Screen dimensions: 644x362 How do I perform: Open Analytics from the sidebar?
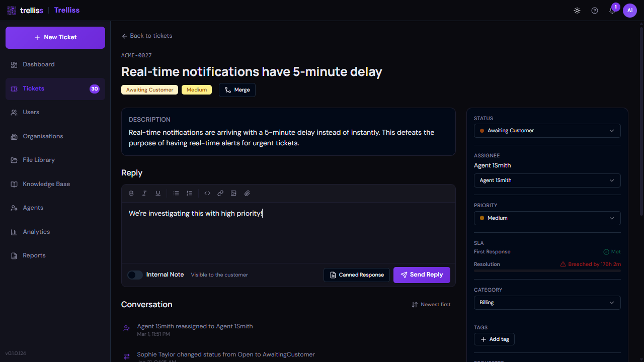[x=36, y=232]
